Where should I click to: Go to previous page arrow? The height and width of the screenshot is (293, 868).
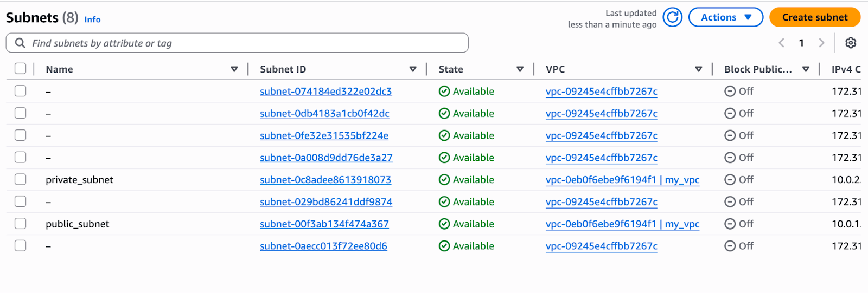[x=781, y=43]
